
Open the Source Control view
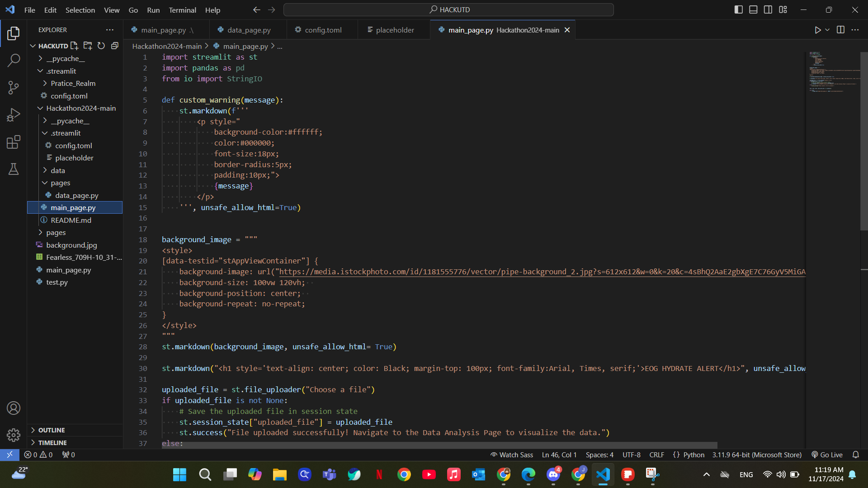click(14, 88)
